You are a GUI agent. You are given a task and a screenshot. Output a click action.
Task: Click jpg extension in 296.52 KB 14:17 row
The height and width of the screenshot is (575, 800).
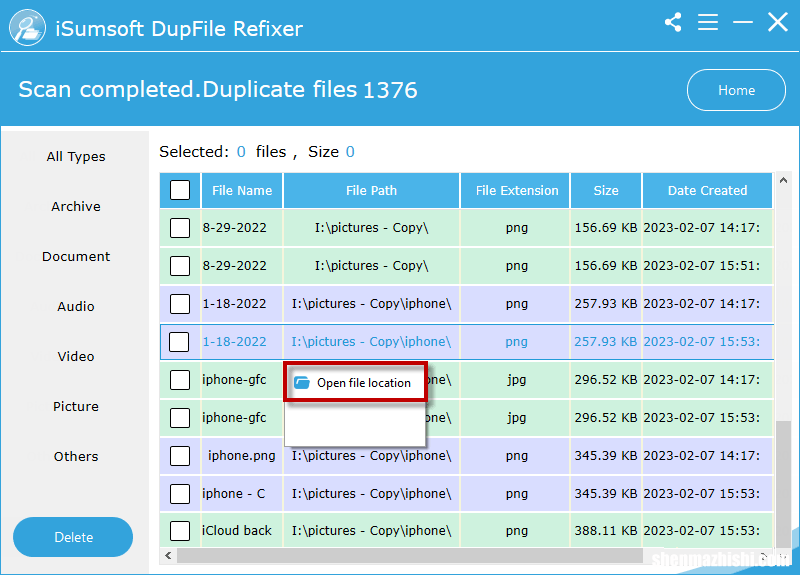pos(516,380)
